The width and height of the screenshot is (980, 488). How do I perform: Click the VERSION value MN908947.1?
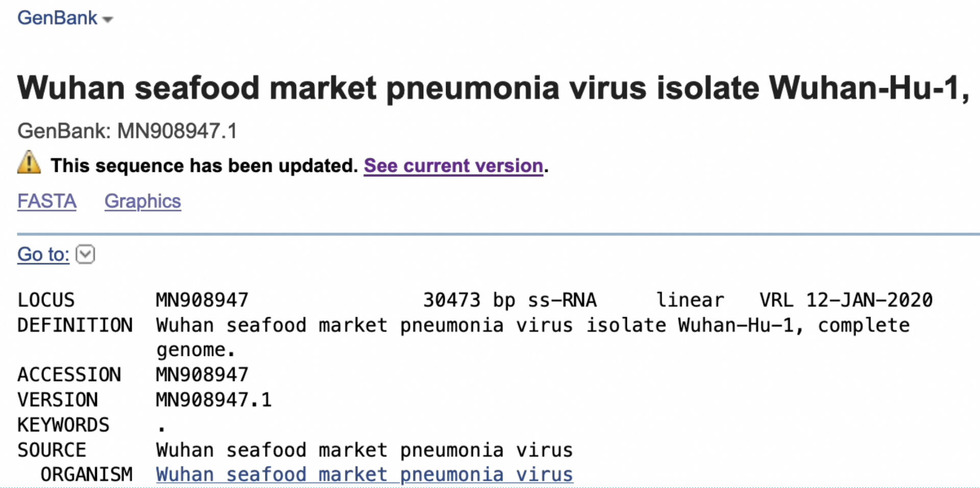(x=214, y=400)
